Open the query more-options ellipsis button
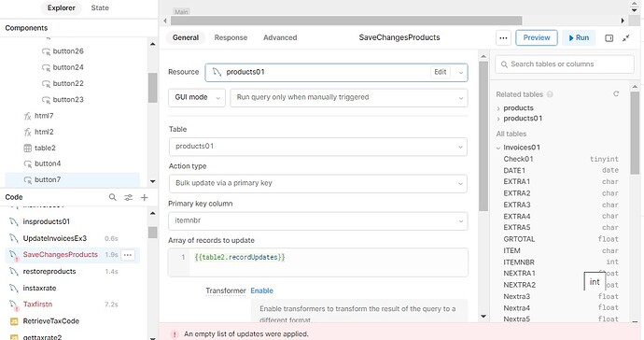This screenshot has height=340, width=644. point(503,37)
